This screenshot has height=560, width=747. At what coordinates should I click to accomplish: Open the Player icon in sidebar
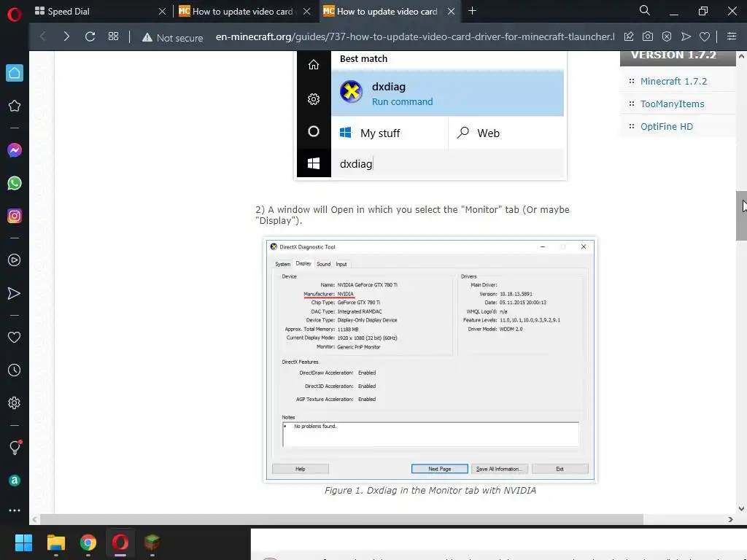tap(15, 260)
